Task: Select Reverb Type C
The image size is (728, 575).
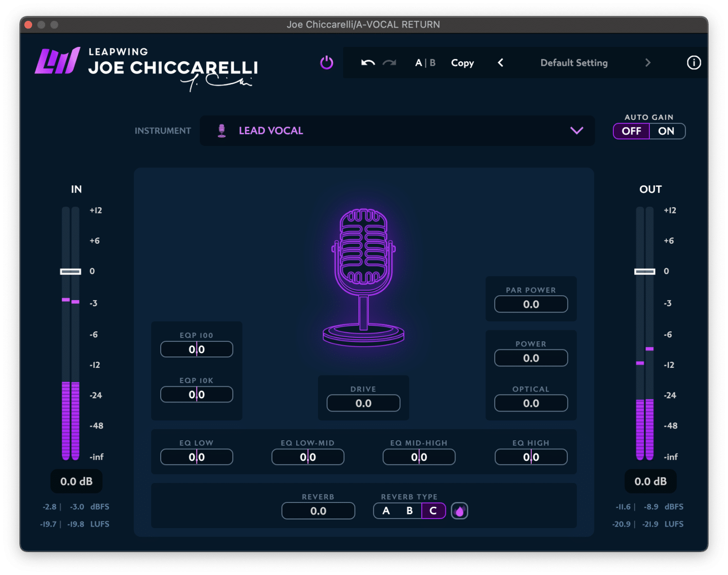Action: (x=433, y=511)
